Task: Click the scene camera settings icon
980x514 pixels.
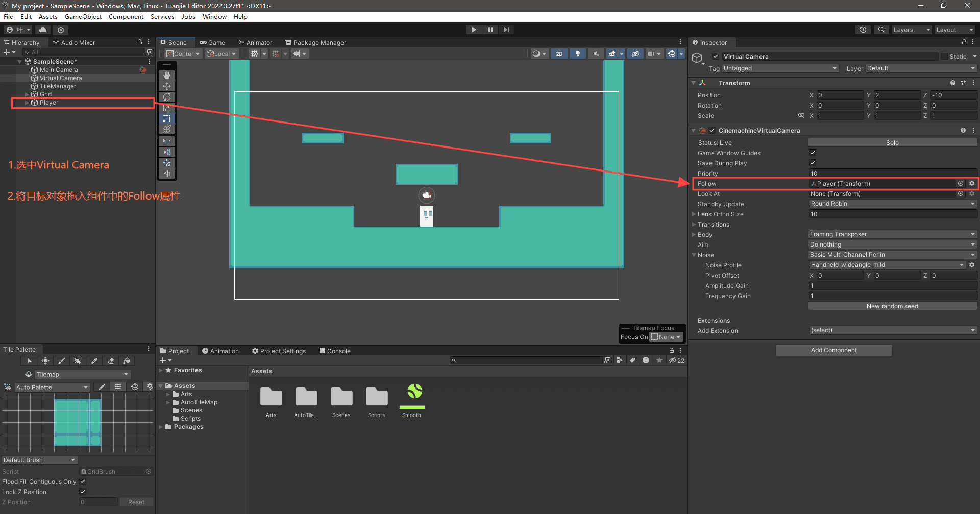Action: [x=651, y=54]
